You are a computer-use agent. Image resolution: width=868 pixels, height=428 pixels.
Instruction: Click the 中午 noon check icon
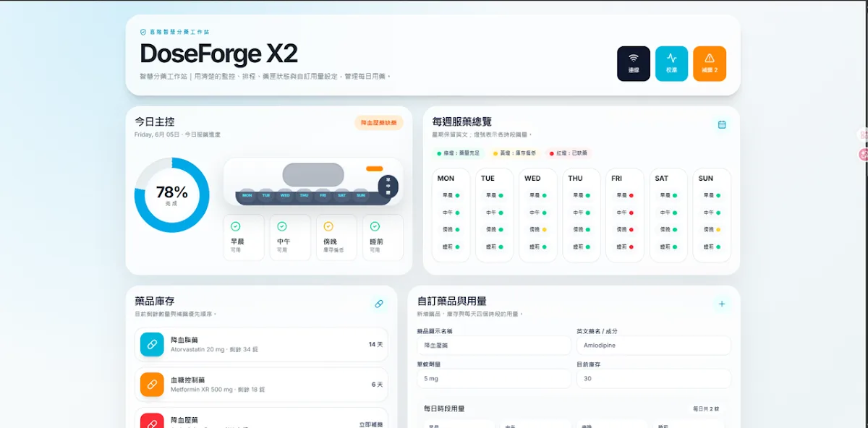[x=282, y=226]
